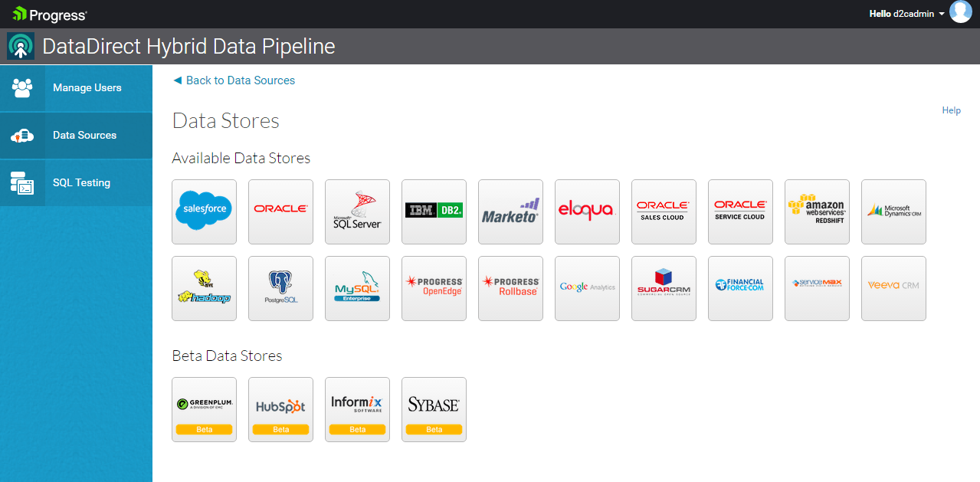The image size is (980, 482).
Task: Click the Microsoft SQL Server data store
Action: (357, 211)
